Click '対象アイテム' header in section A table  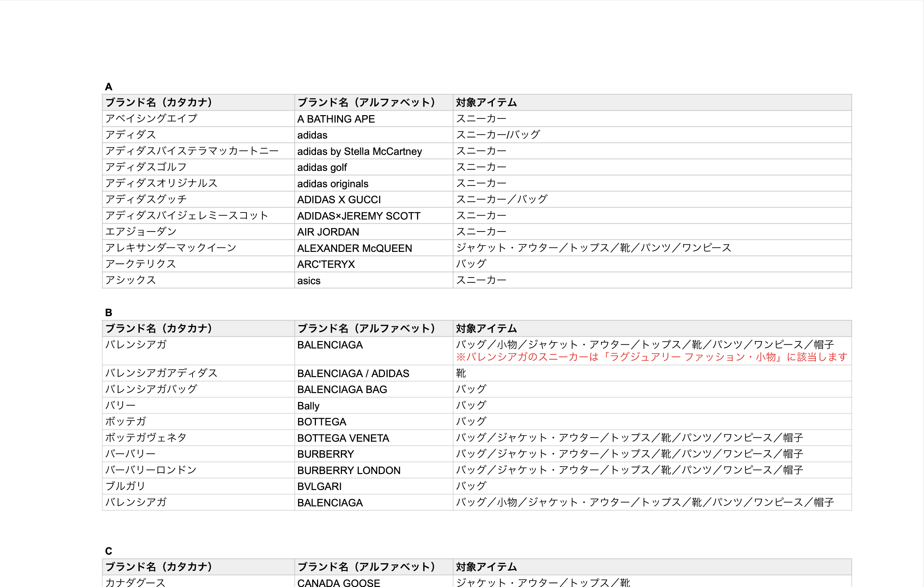click(x=652, y=103)
